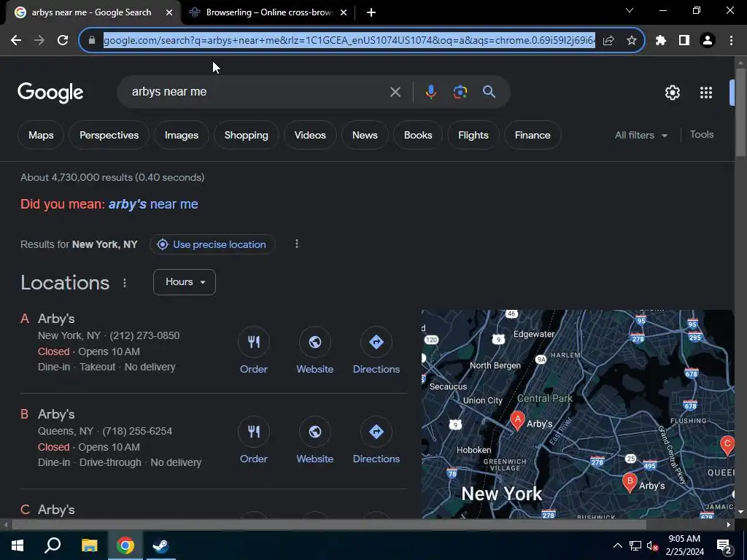The image size is (747, 560).
Task: Click the browser forward arrow
Action: click(39, 41)
